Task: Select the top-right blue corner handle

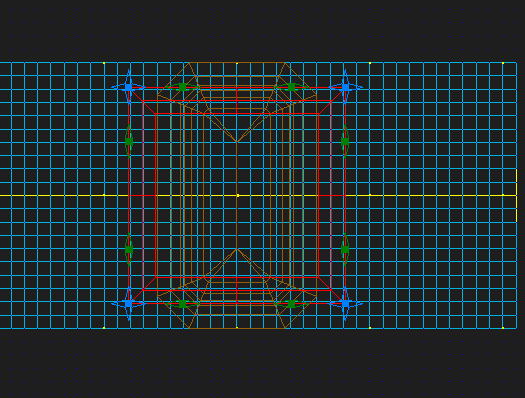Action: click(x=345, y=87)
